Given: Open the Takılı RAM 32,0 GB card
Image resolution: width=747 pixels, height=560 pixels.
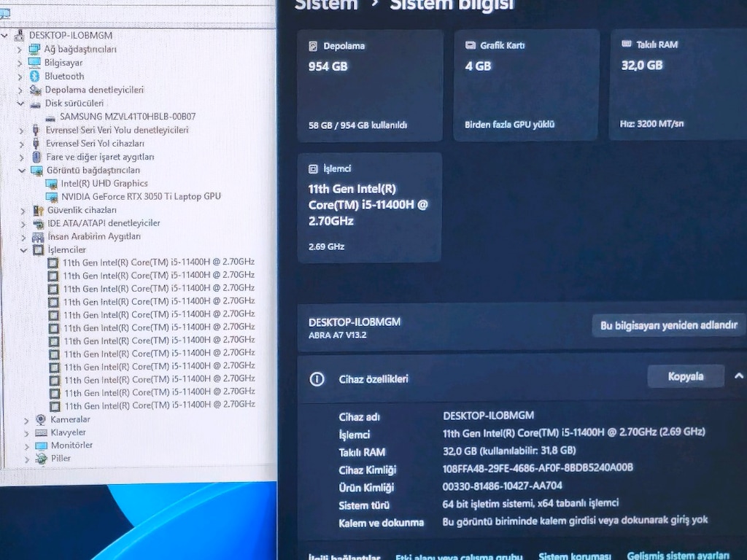Looking at the screenshot, I should [x=678, y=85].
